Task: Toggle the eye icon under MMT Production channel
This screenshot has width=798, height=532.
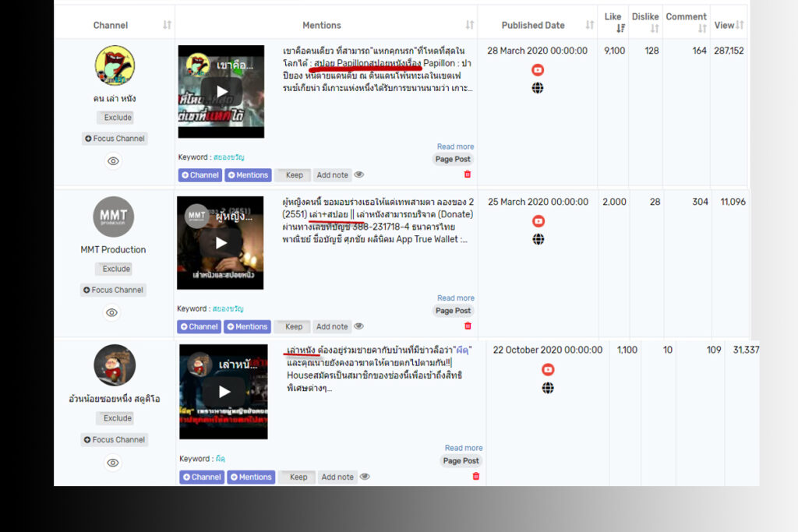Action: [112, 312]
